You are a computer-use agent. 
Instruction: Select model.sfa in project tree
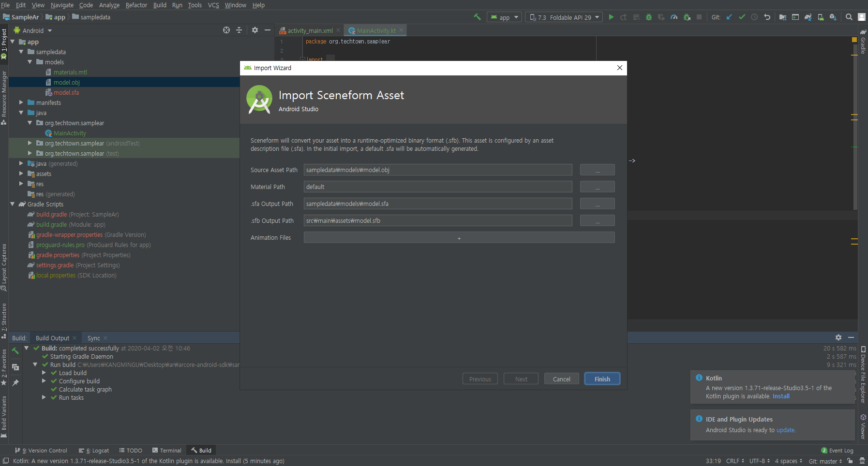click(66, 92)
